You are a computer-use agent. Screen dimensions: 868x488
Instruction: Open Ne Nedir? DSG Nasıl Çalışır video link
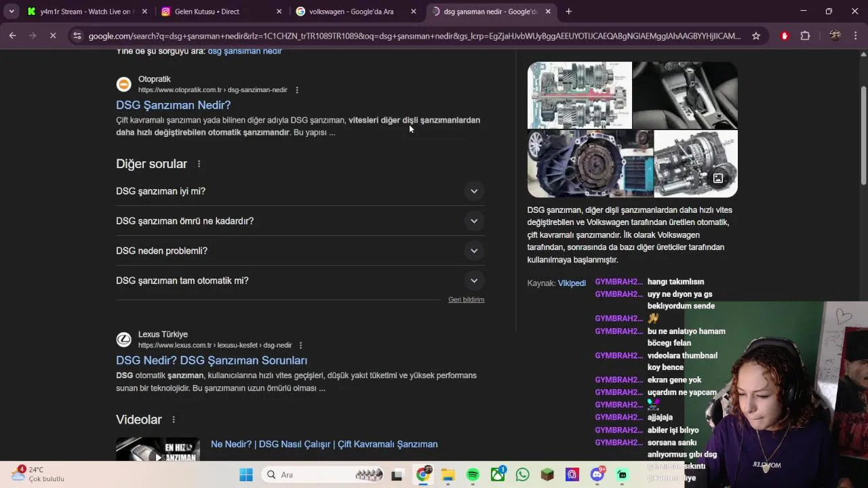click(324, 445)
